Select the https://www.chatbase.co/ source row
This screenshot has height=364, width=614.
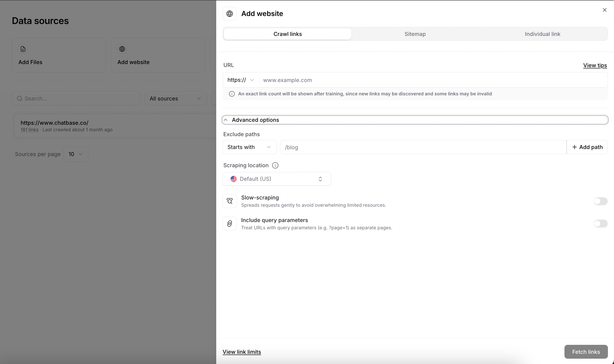click(x=115, y=126)
